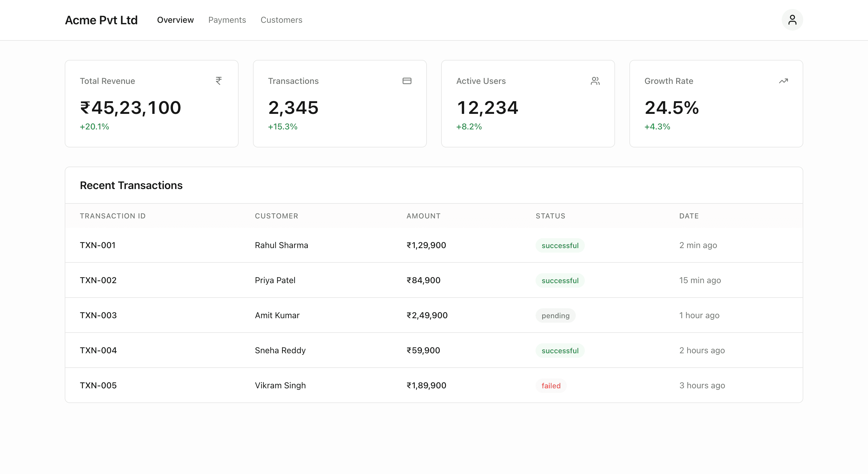Sort by the AMOUNT column header

[x=423, y=216]
